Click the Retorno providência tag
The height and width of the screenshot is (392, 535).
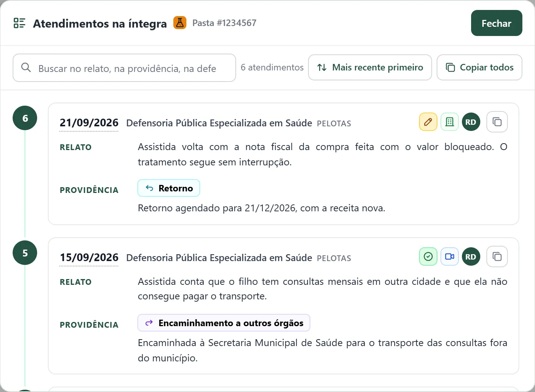(169, 188)
